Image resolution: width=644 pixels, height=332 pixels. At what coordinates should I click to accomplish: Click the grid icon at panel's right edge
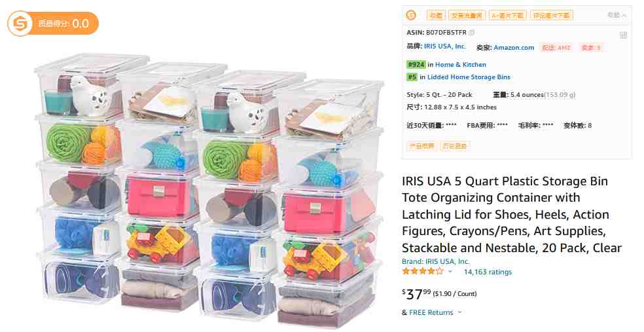click(x=623, y=35)
